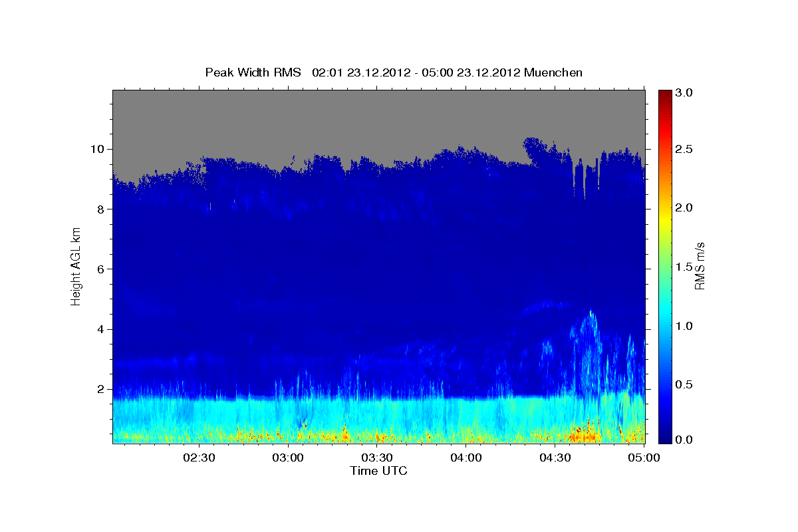
Task: Click the 05:00 time tick label
Action: [x=643, y=458]
